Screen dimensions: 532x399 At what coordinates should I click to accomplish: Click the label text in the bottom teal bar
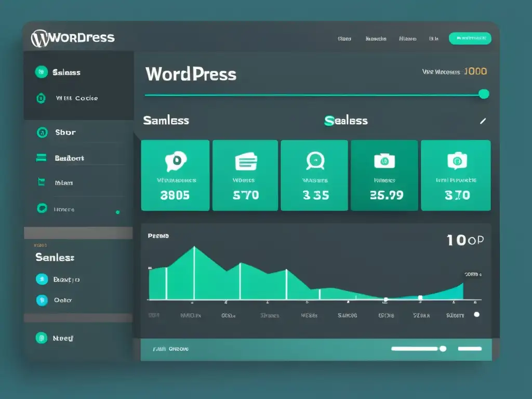tap(170, 349)
